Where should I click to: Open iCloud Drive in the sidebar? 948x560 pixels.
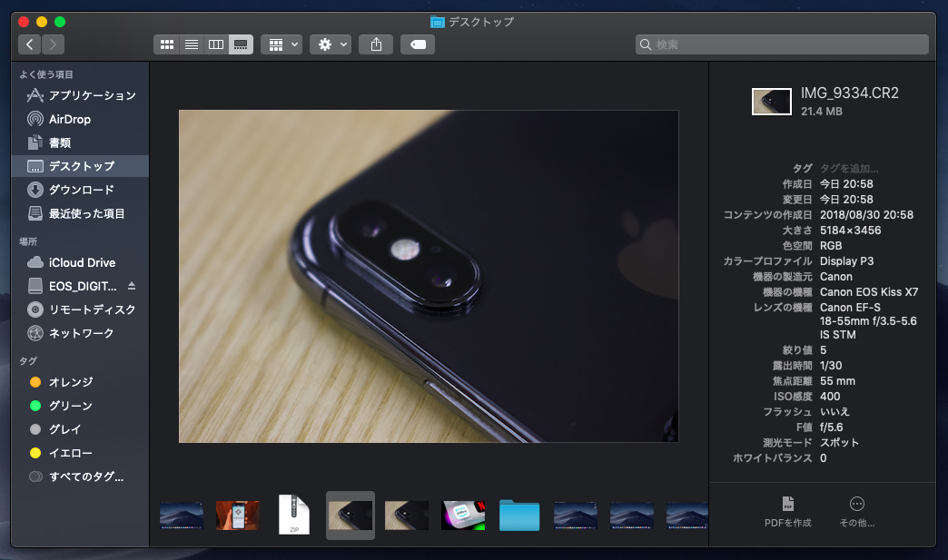point(80,262)
